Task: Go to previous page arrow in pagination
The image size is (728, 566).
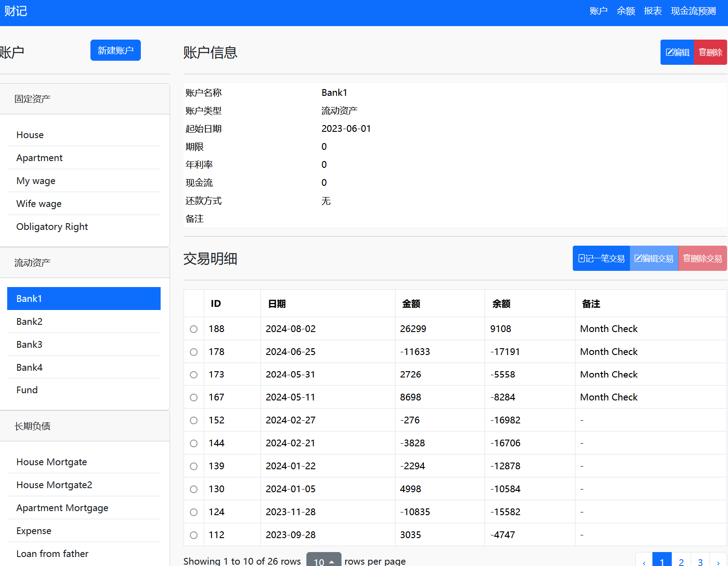Action: pyautogui.click(x=644, y=562)
